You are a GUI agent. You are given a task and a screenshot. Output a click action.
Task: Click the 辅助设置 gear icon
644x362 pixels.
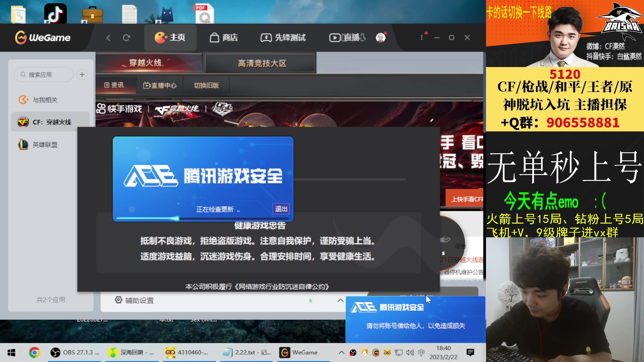click(118, 300)
